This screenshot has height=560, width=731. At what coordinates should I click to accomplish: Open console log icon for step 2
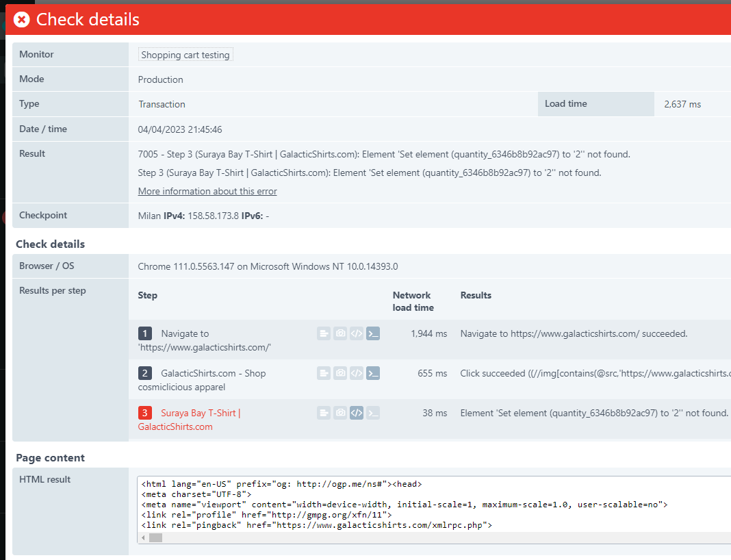pos(373,373)
